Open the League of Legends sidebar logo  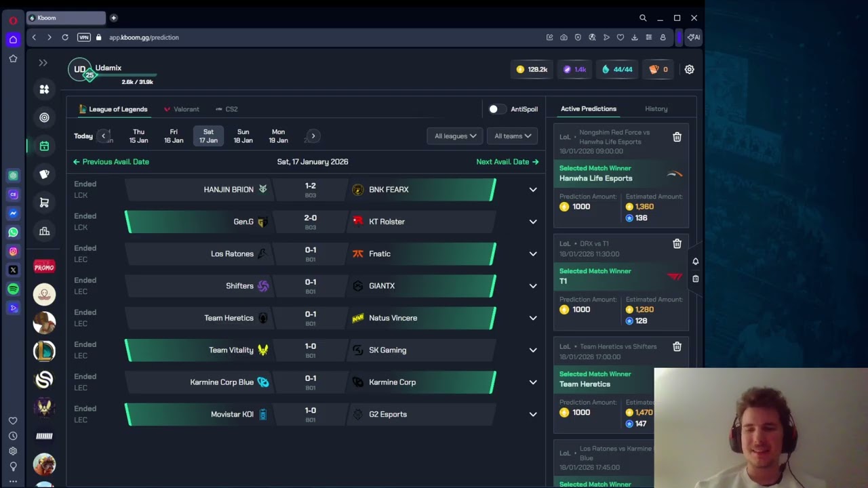pos(44,350)
